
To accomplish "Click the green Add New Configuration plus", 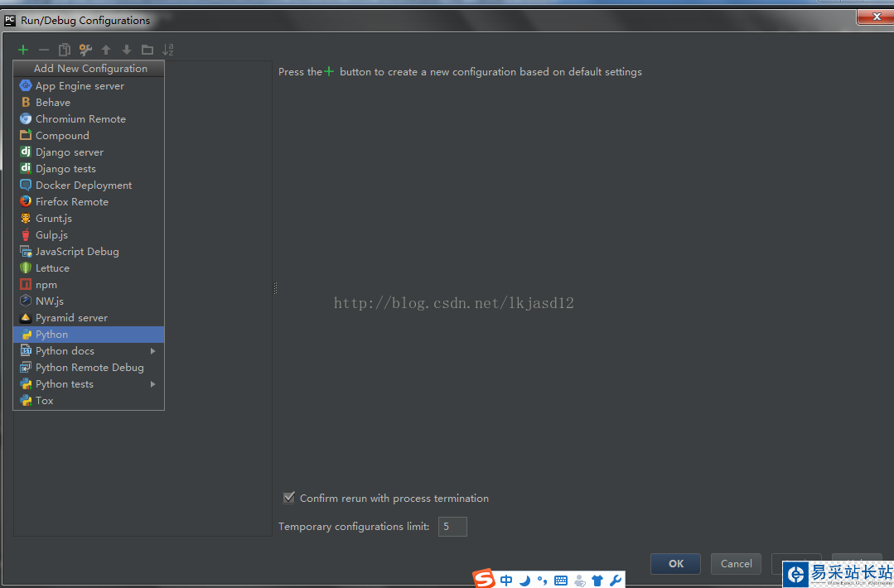I will pyautogui.click(x=23, y=51).
